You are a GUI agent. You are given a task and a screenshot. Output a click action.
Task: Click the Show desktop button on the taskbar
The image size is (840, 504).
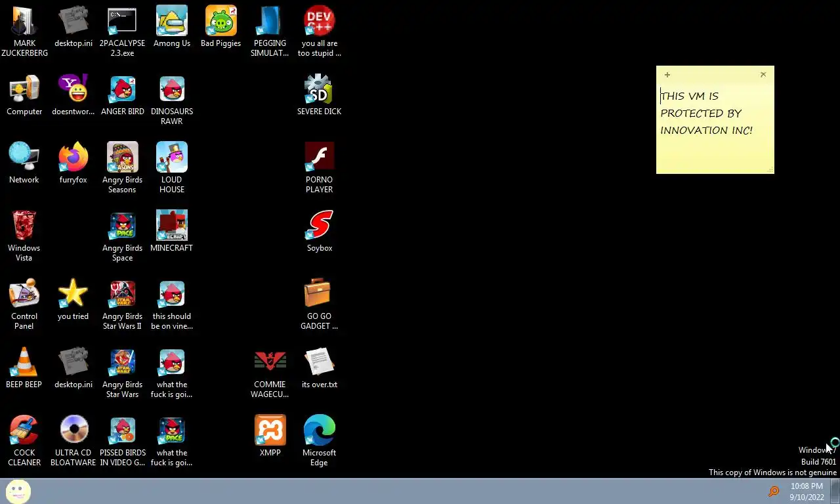coord(835,492)
